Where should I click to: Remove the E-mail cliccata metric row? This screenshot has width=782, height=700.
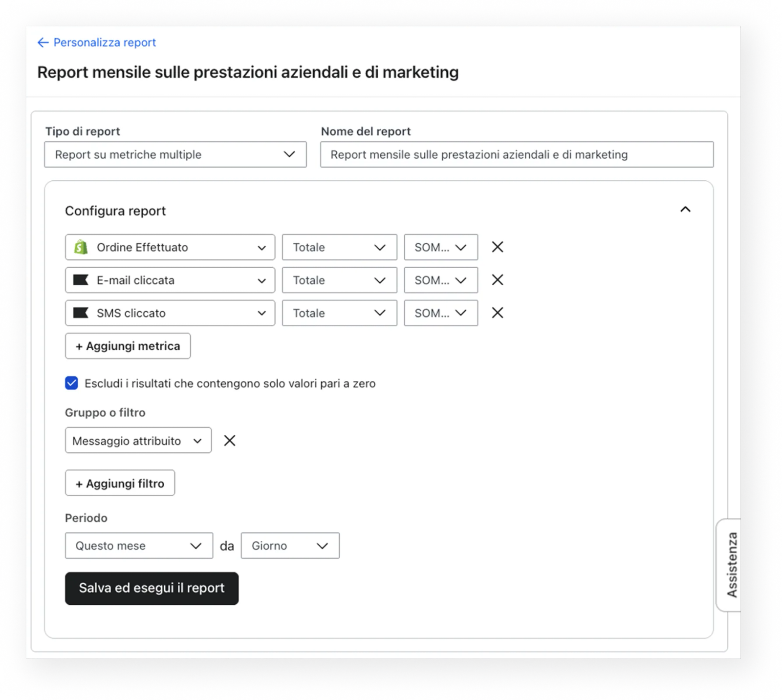tap(497, 280)
